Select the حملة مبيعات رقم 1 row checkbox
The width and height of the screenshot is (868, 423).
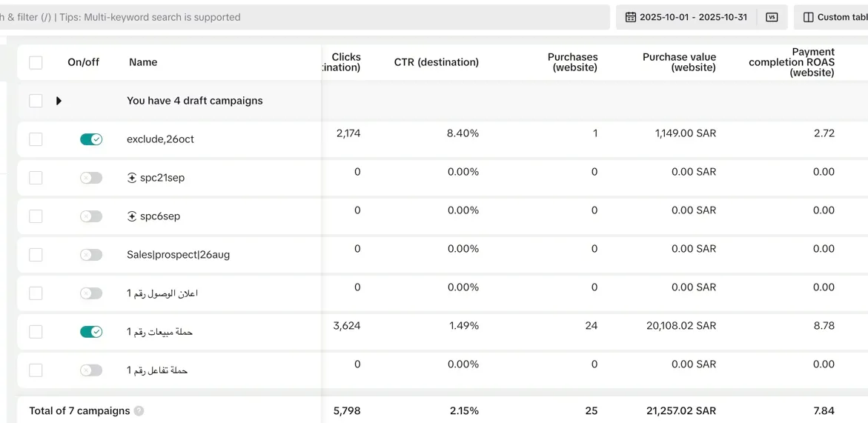(36, 332)
